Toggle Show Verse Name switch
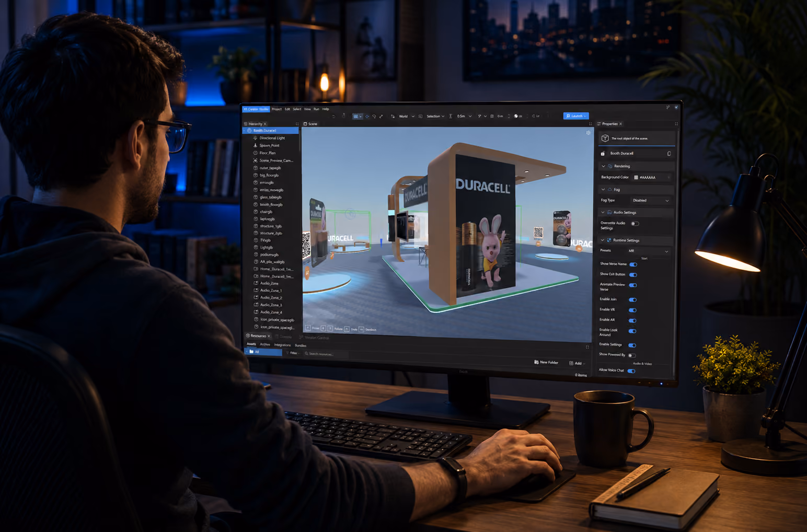807x532 pixels. point(633,264)
